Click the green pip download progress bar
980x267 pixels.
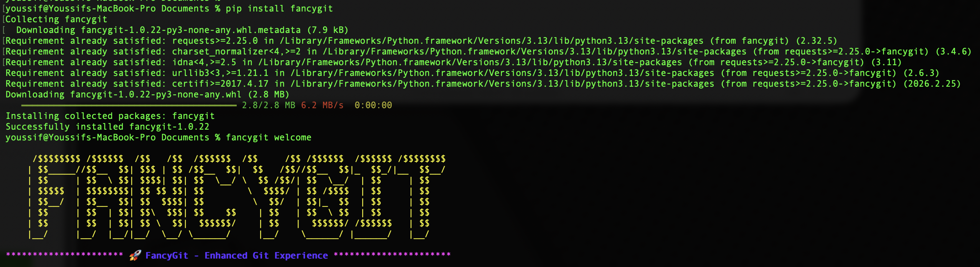click(129, 105)
